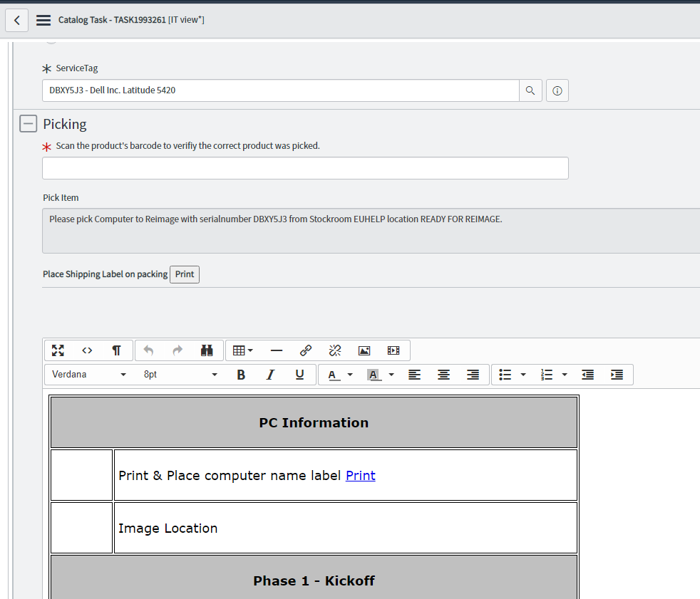Toggle fullscreen editor mode

click(x=58, y=350)
